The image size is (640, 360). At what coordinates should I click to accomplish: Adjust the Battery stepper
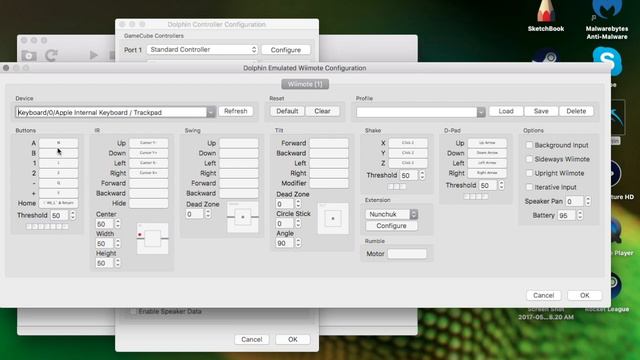(x=580, y=215)
